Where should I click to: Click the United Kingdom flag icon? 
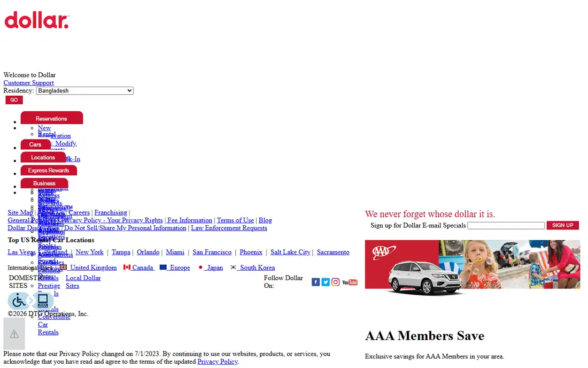point(63,267)
